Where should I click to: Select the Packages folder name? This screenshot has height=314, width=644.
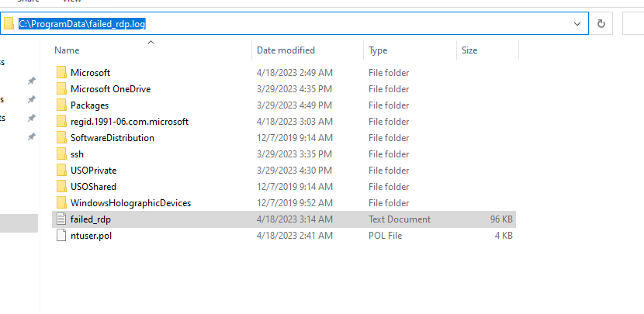tap(89, 105)
